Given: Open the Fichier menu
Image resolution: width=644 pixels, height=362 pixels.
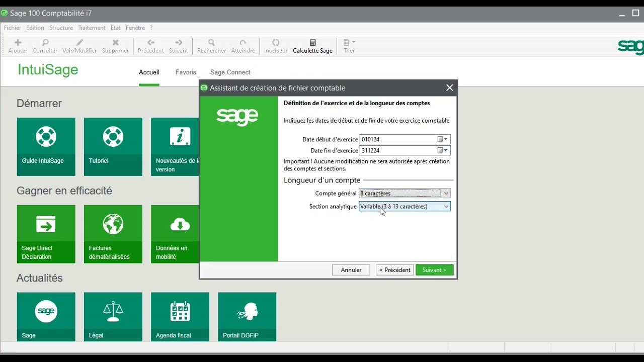Looking at the screenshot, I should click(x=13, y=28).
